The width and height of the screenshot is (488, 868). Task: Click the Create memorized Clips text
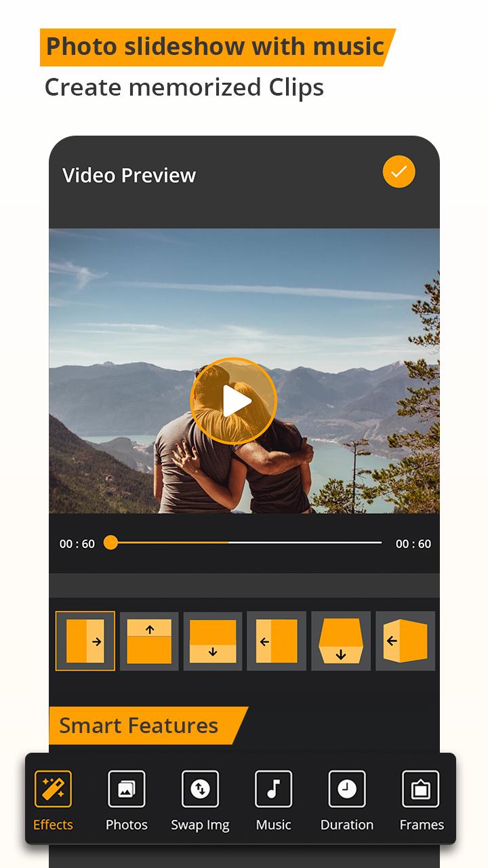(x=184, y=87)
